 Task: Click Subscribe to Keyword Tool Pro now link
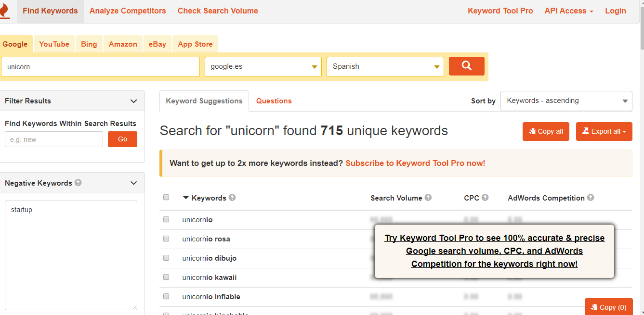pos(415,163)
